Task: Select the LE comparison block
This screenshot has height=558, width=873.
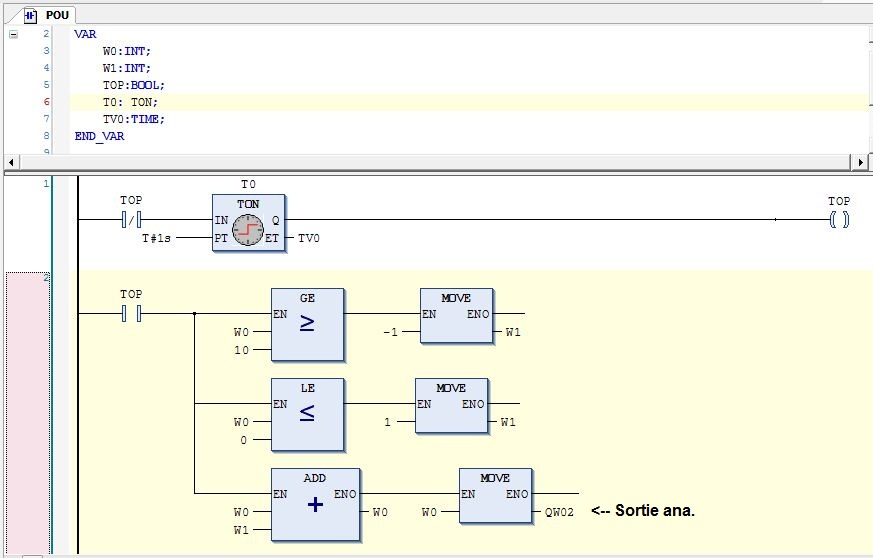Action: (307, 414)
